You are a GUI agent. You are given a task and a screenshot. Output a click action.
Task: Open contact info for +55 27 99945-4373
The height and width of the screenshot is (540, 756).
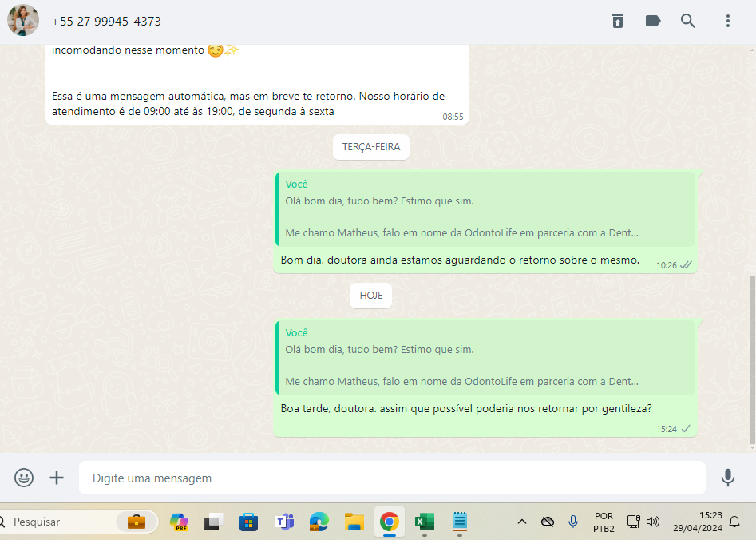(106, 22)
